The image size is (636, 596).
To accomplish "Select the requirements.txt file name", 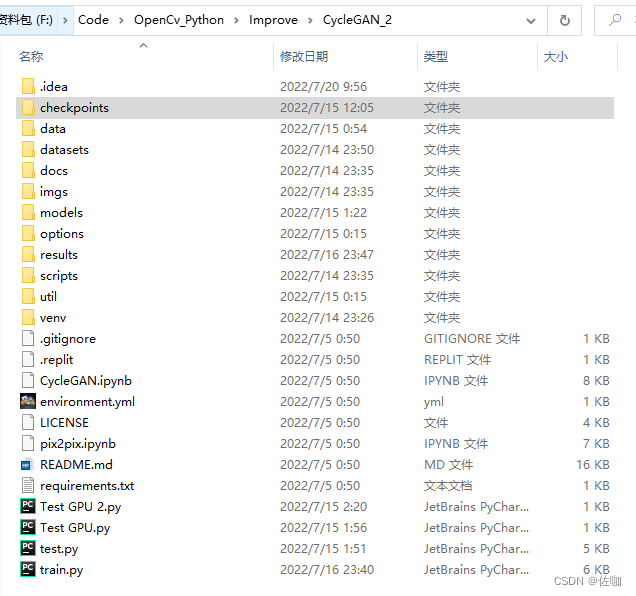I will [87, 486].
